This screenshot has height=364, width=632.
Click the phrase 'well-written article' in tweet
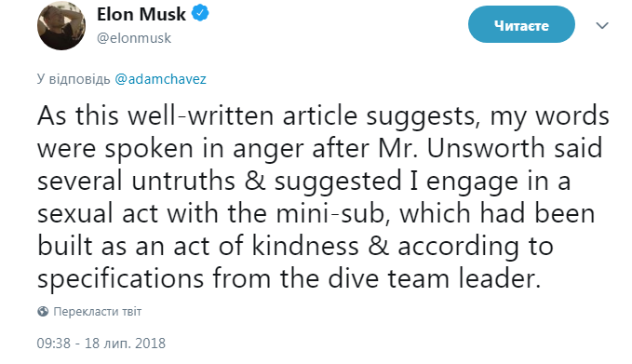242,115
